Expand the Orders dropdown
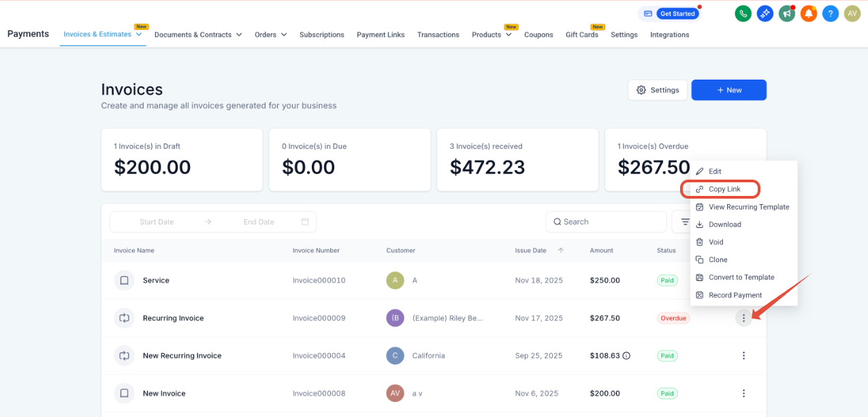This screenshot has width=868, height=417. pos(284,35)
